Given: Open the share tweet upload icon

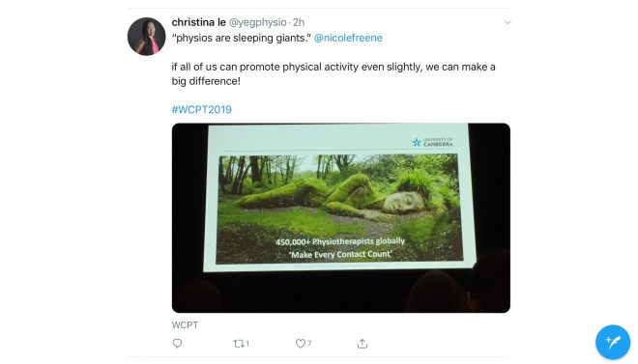Looking at the screenshot, I should point(362,344).
